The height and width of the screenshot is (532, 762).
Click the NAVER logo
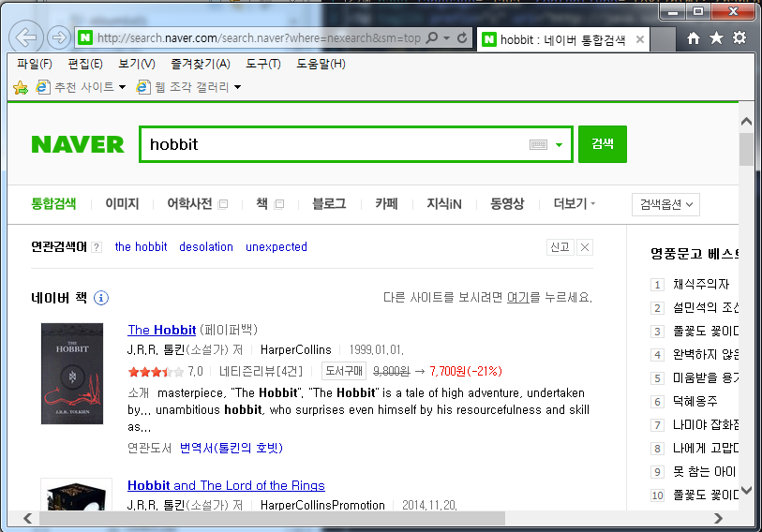click(x=78, y=144)
